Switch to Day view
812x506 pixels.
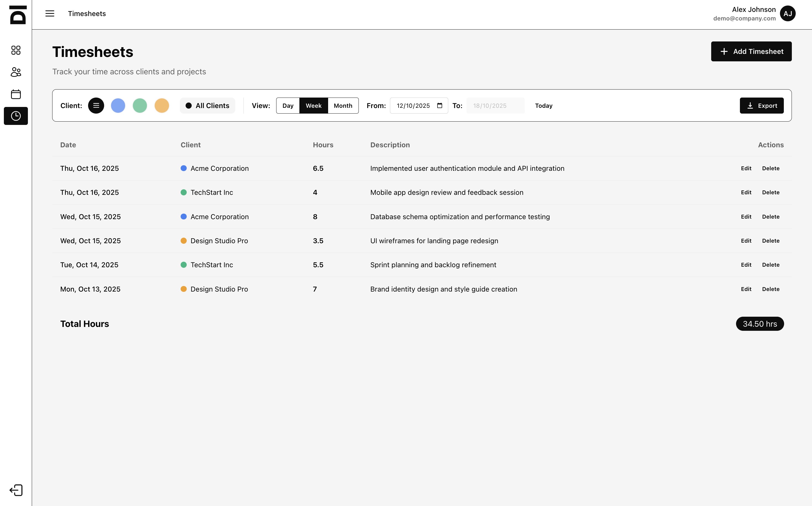(288, 106)
